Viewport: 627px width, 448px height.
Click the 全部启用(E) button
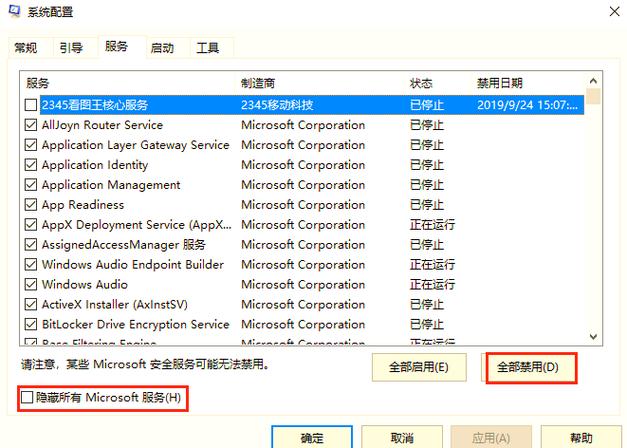tap(419, 367)
